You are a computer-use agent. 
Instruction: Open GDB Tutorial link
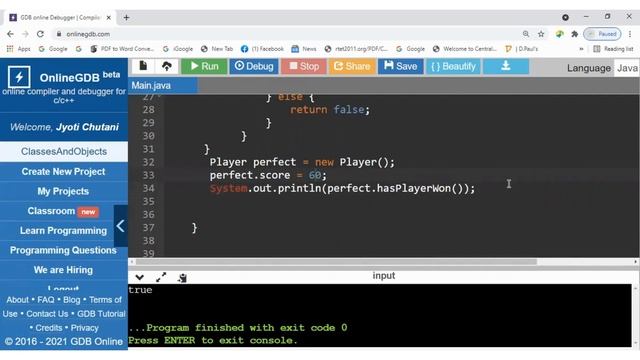click(101, 314)
